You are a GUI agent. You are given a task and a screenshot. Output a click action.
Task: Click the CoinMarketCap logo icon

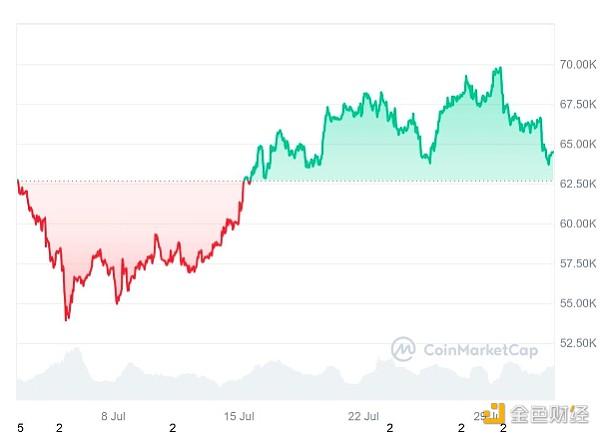(x=404, y=349)
